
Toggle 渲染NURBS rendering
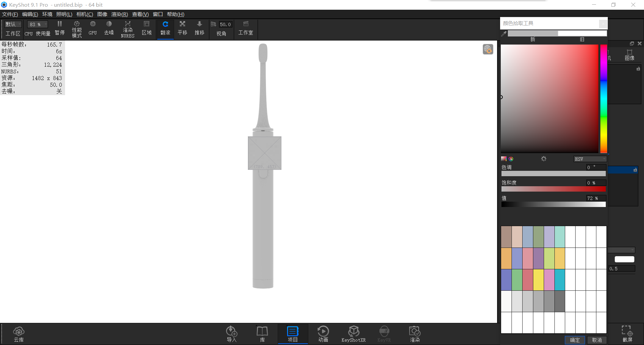(127, 28)
